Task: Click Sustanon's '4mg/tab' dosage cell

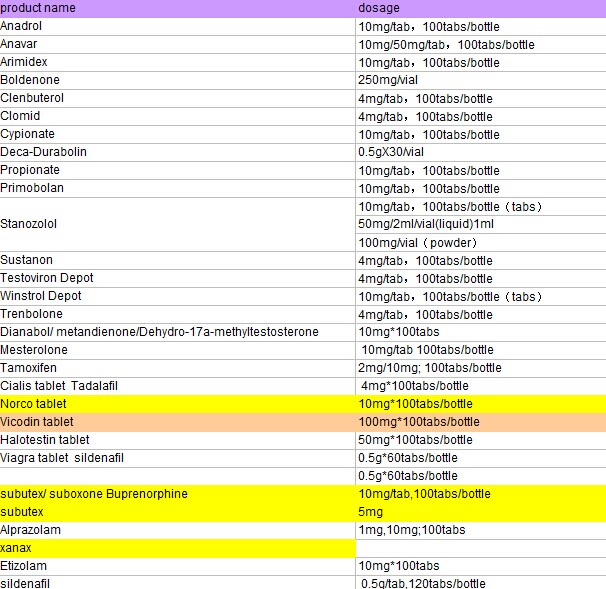Action: click(x=481, y=260)
